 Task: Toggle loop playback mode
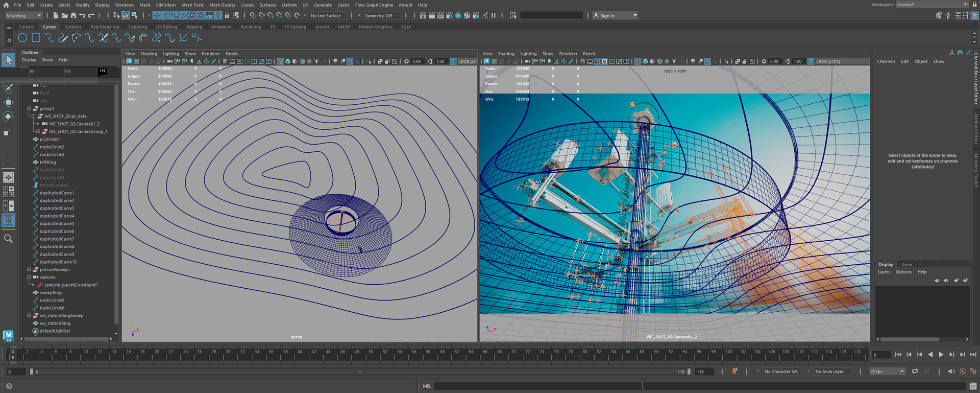pos(915,372)
